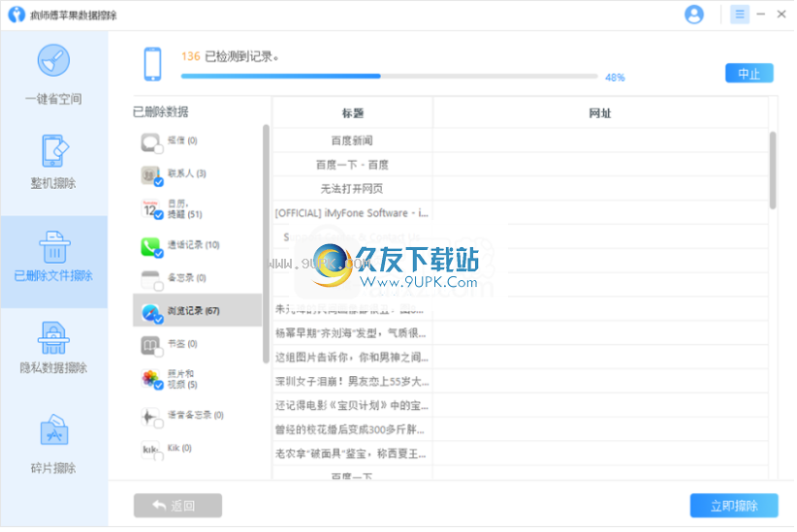Click the 中止 stop button

pos(751,74)
